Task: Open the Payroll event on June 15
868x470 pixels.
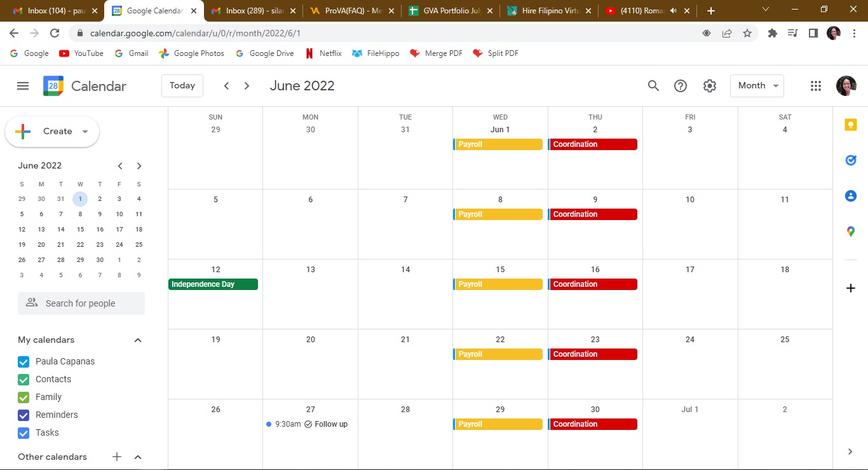Action: pos(498,284)
